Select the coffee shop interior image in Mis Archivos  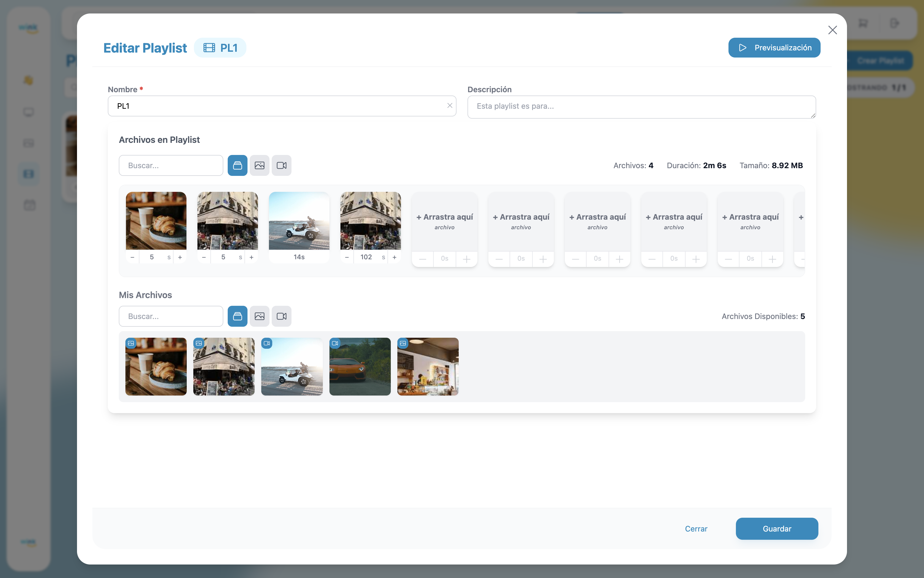tap(428, 366)
